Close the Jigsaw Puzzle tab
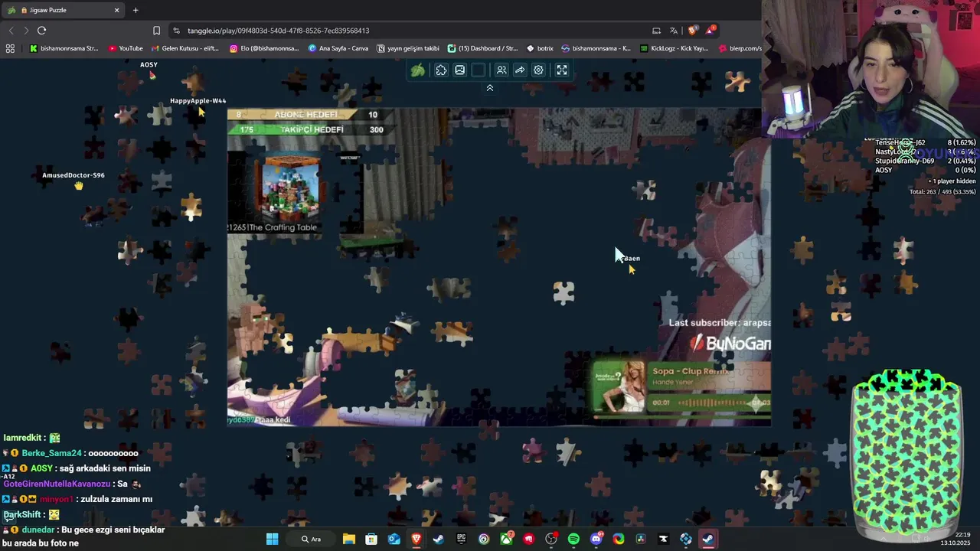 (117, 10)
